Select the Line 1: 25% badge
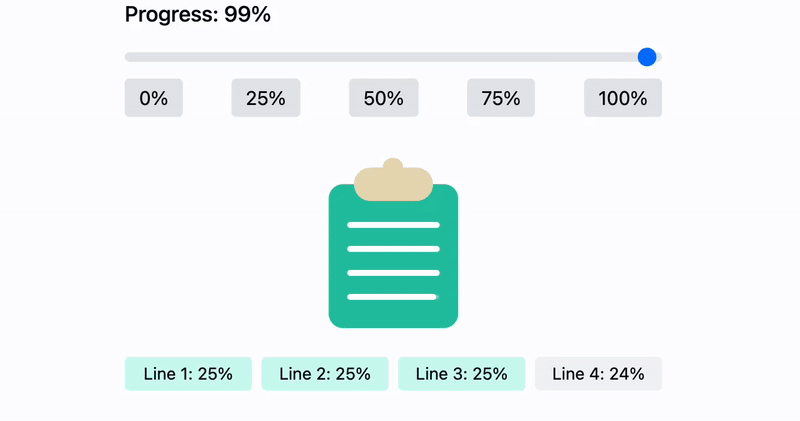The width and height of the screenshot is (800, 421). [x=188, y=374]
